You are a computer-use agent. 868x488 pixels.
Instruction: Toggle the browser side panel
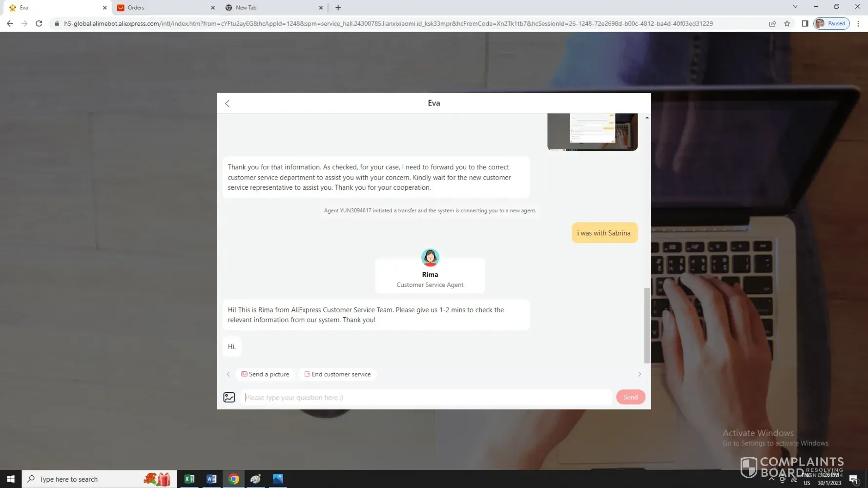[805, 23]
